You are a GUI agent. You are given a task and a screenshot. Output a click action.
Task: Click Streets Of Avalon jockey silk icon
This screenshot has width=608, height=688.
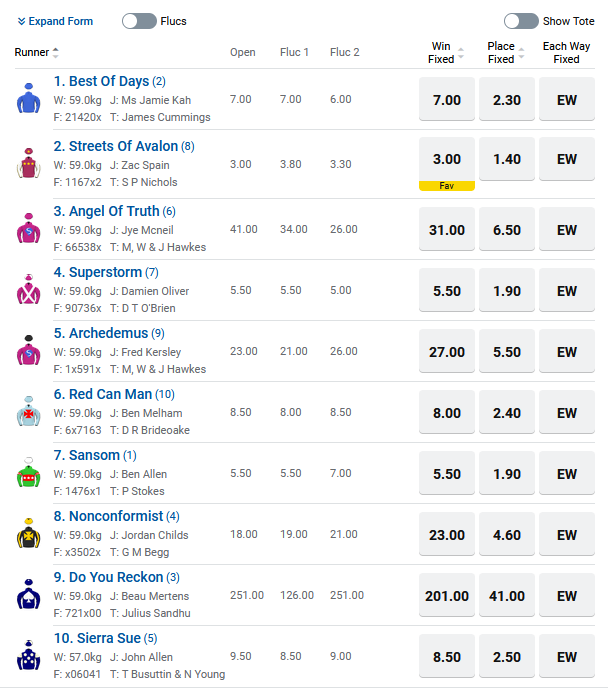point(29,163)
